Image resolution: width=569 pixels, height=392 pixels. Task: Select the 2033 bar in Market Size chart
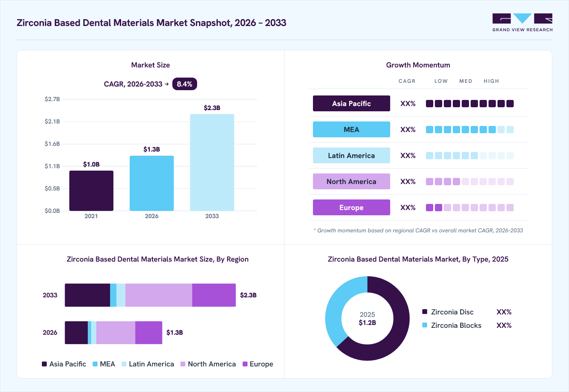[212, 162]
